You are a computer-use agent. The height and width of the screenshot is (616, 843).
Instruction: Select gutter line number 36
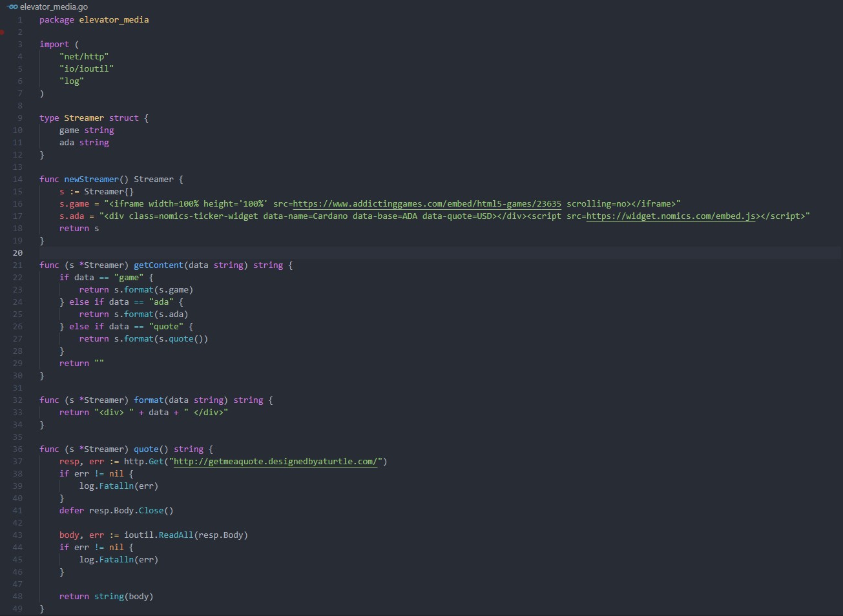click(17, 449)
